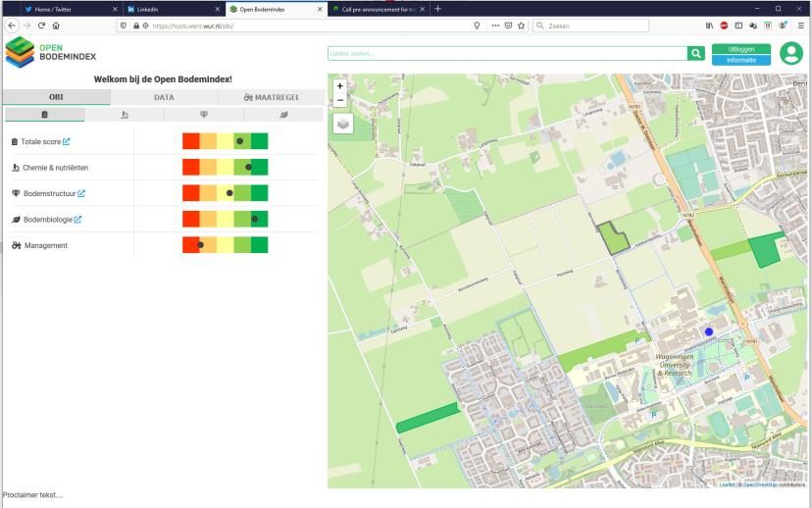
Task: Select the leaf biology sub-tab
Action: coord(283,115)
